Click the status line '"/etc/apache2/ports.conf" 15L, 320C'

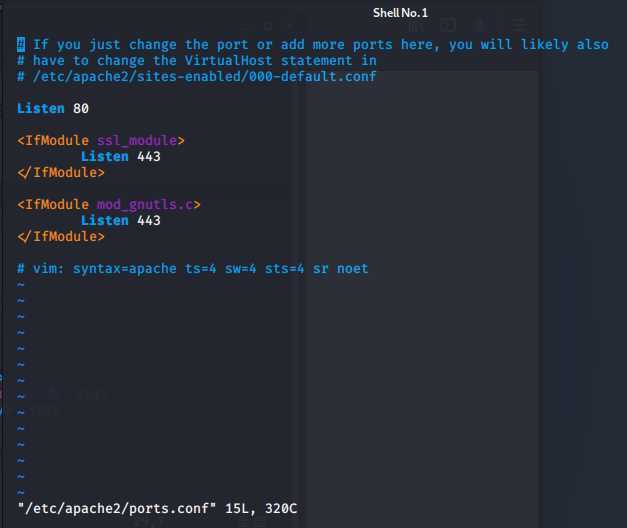(158, 508)
